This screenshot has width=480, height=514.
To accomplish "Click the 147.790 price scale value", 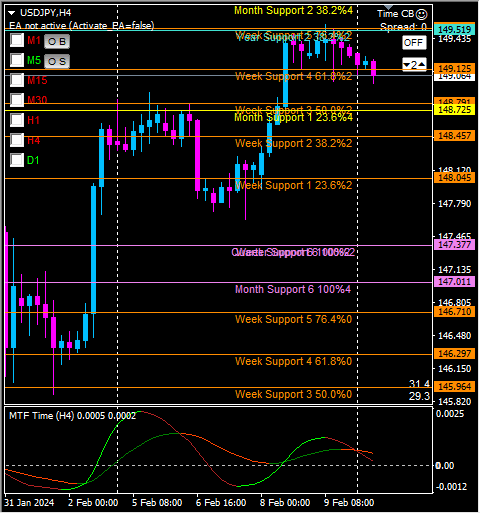I will pyautogui.click(x=454, y=203).
